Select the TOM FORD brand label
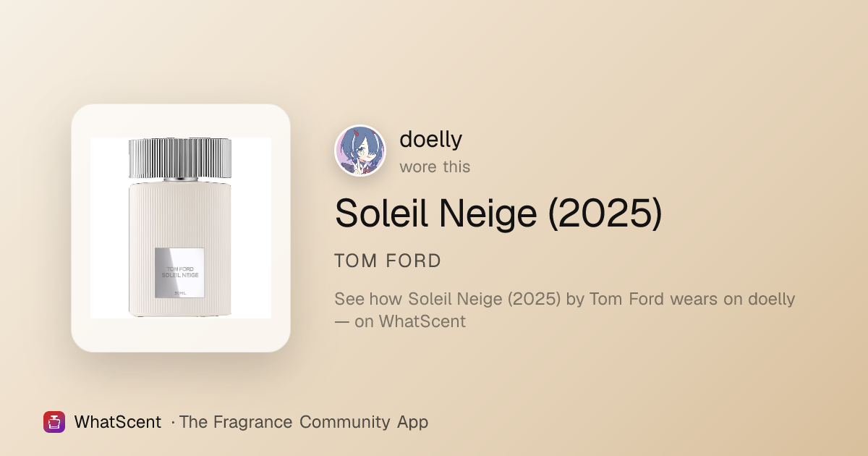 (x=388, y=261)
